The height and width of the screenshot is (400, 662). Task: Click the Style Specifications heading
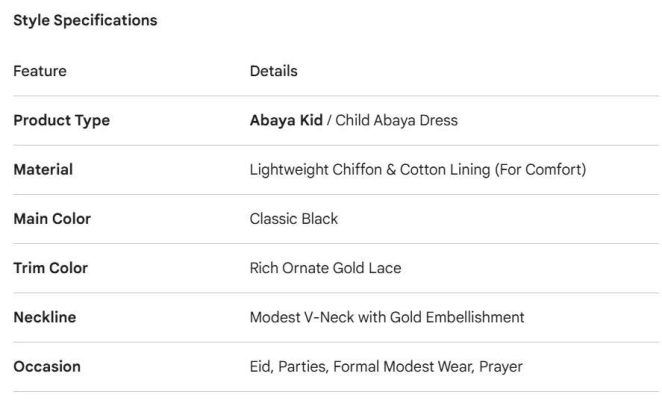click(x=85, y=20)
